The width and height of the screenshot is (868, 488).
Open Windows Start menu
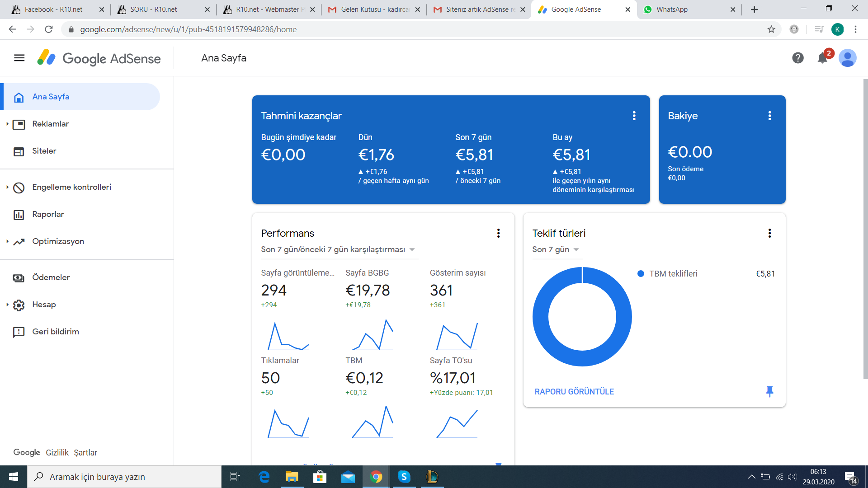pyautogui.click(x=14, y=477)
